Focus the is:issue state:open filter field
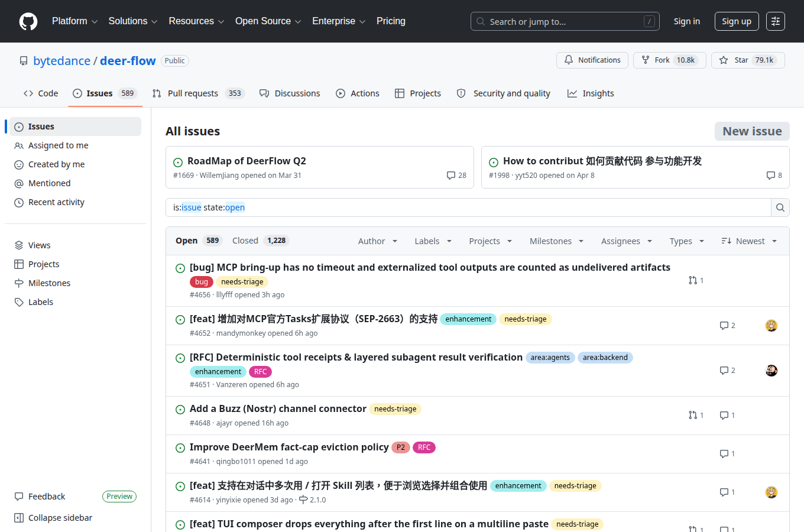Viewport: 804px width, 532px height. tap(468, 207)
